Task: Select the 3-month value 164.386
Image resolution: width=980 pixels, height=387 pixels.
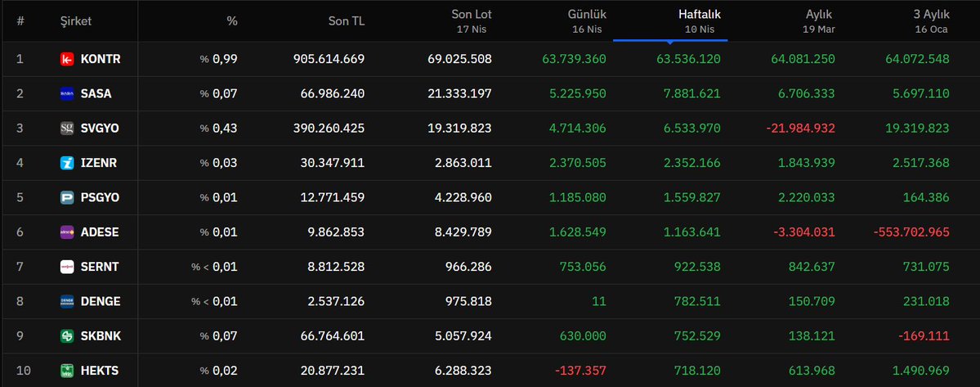Action: coord(926,197)
